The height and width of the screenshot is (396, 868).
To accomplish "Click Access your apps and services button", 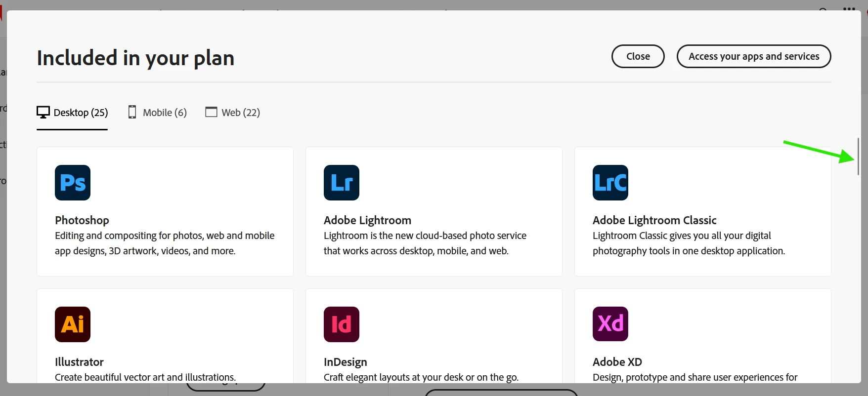I will click(x=754, y=56).
